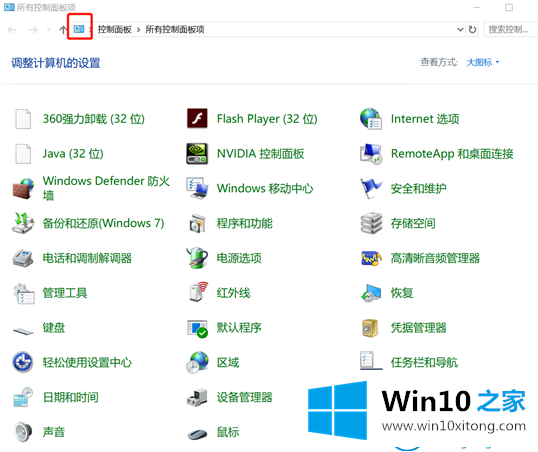Viewport: 538px width, 452px height.
Task: Open the Internet 选项 link
Action: tap(425, 119)
